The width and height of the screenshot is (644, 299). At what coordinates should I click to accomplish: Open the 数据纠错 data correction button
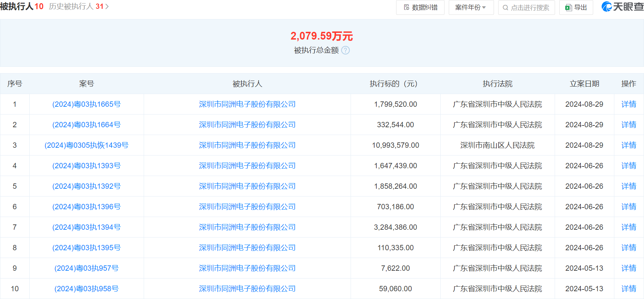420,7
